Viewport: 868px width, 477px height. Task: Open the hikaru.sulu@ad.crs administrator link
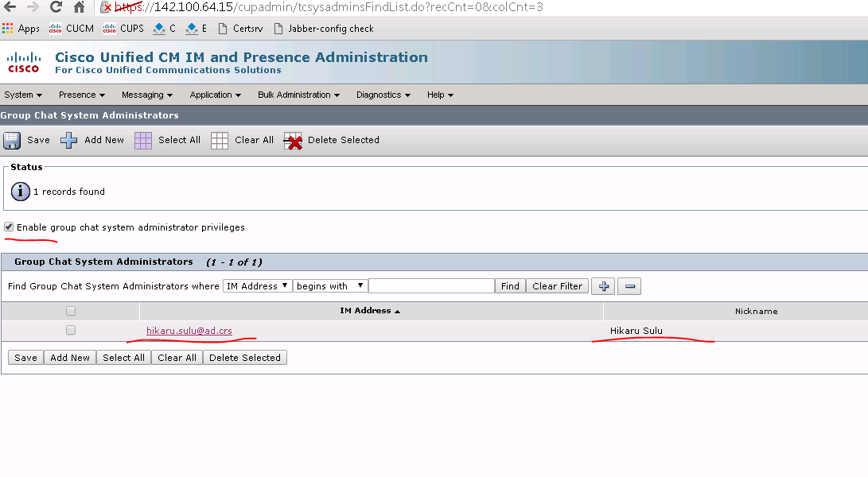[189, 331]
